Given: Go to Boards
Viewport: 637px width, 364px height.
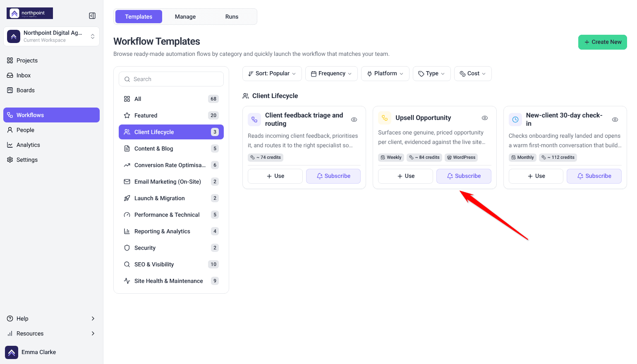Looking at the screenshot, I should [x=51, y=90].
